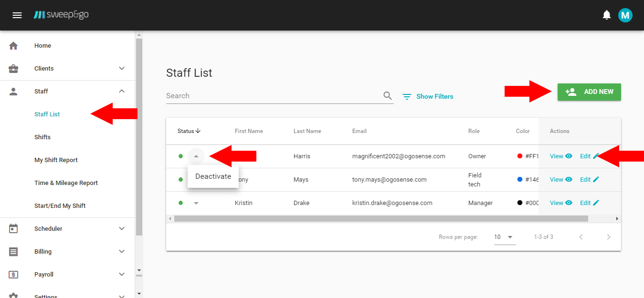Viewport: 644px width, 298px height.
Task: Click the View eye icon for Kristin Drake
Action: tap(569, 203)
